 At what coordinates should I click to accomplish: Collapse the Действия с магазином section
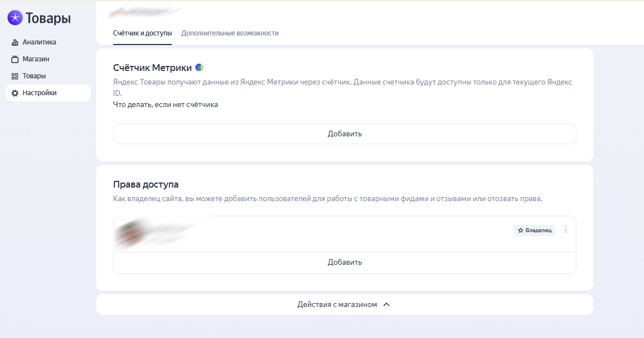click(x=345, y=305)
